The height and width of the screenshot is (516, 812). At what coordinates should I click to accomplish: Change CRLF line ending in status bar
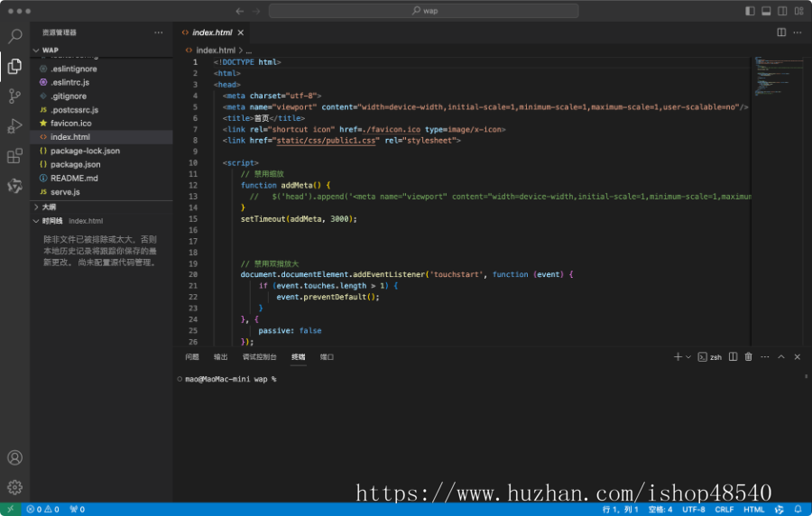click(724, 509)
